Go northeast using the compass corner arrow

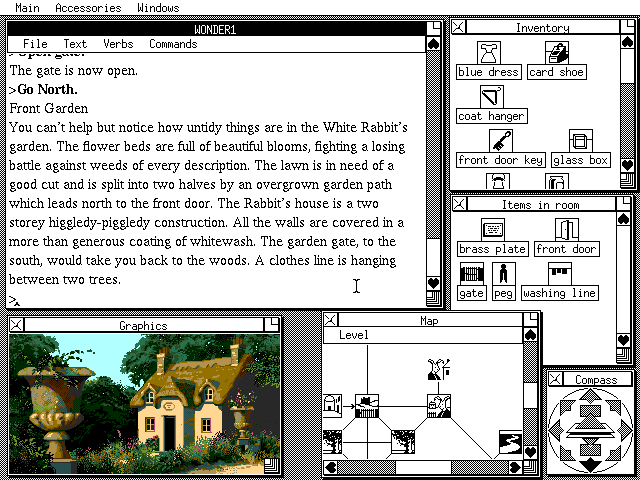point(614,407)
